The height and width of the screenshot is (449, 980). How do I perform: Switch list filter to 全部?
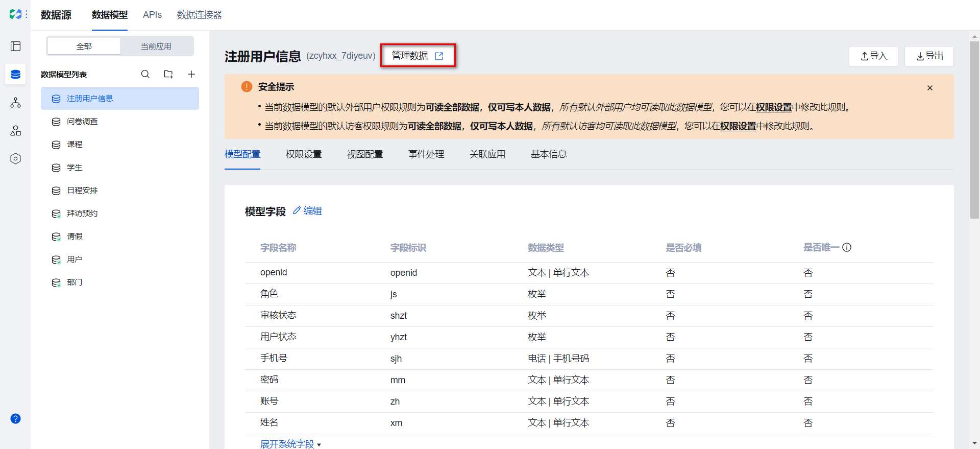(84, 46)
